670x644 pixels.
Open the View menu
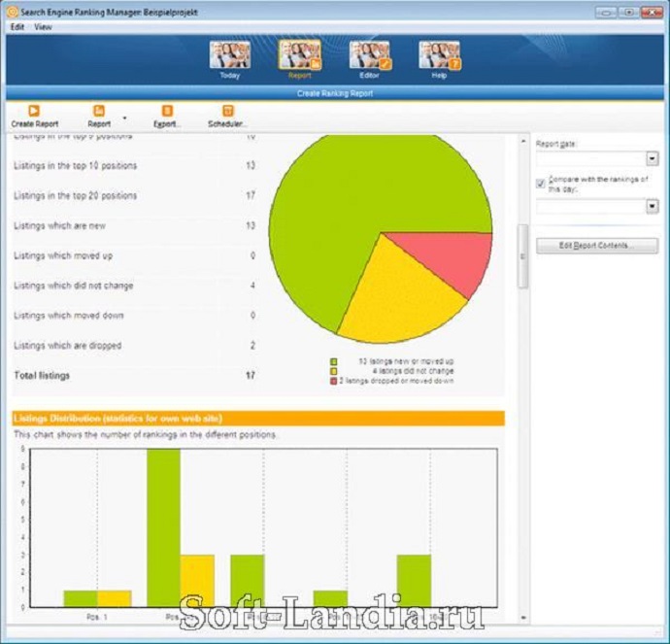43,27
